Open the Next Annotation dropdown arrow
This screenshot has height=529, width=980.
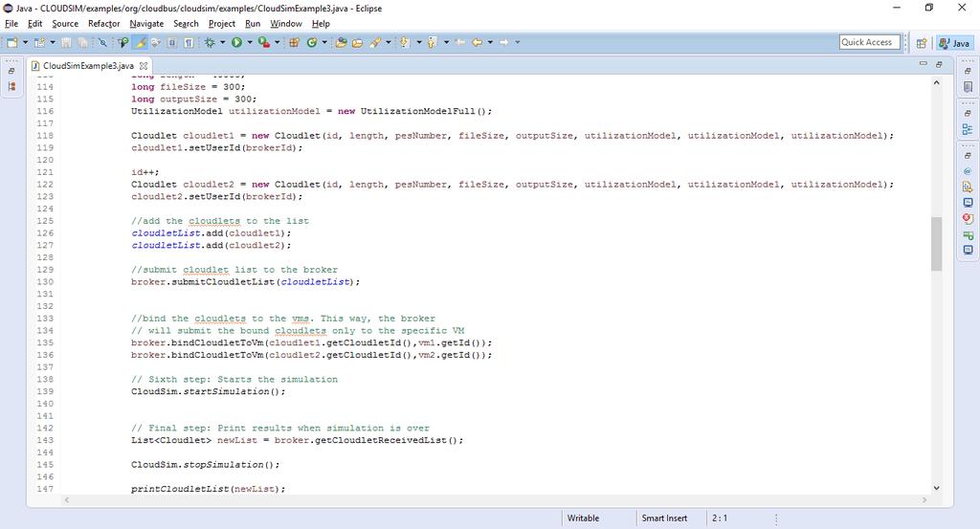pyautogui.click(x=419, y=42)
